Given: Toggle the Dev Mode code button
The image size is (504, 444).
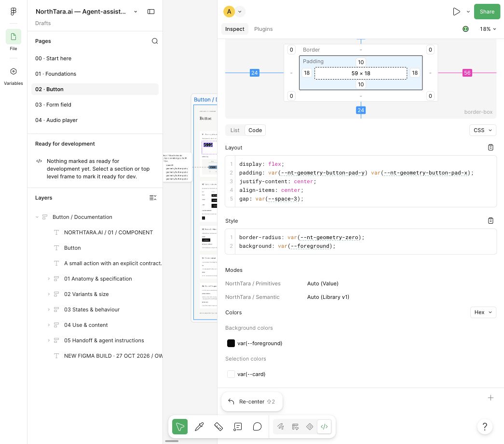Looking at the screenshot, I should pyautogui.click(x=324, y=427).
